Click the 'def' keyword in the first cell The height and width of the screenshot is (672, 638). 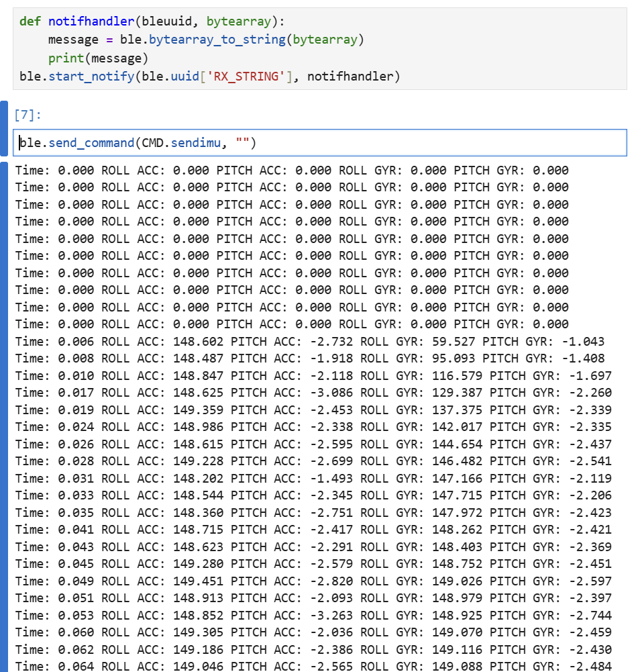(30, 21)
